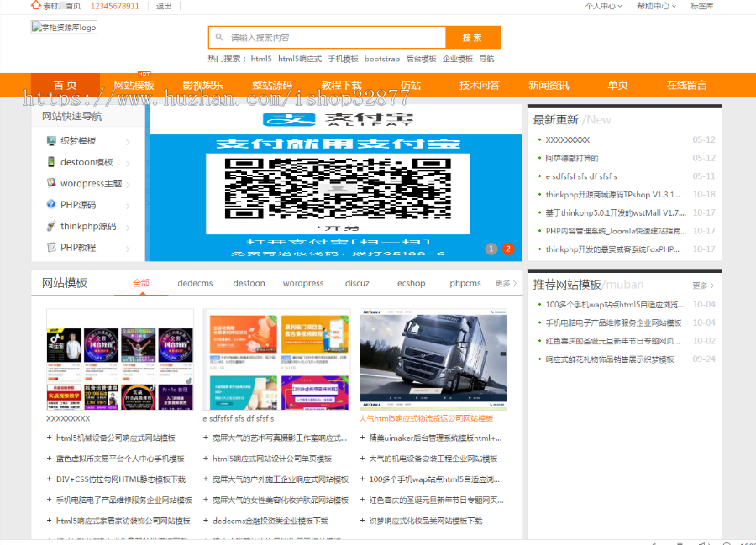The width and height of the screenshot is (756, 545).
Task: Expand the destoon模板 row arrow
Action: pos(128,164)
